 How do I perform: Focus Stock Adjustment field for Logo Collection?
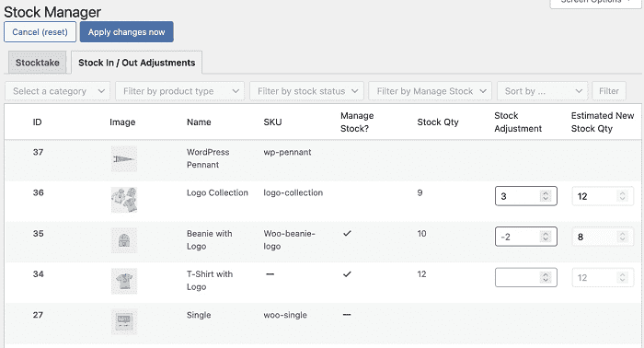point(525,196)
